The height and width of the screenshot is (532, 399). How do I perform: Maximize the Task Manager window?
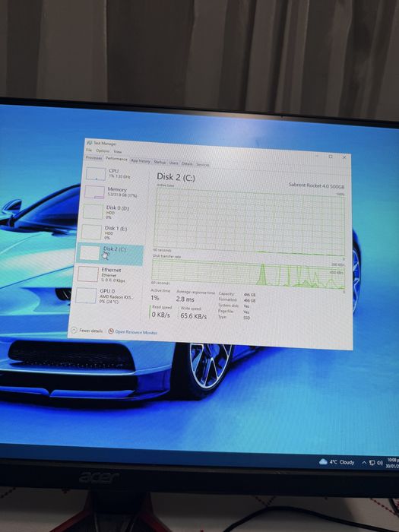(331, 157)
